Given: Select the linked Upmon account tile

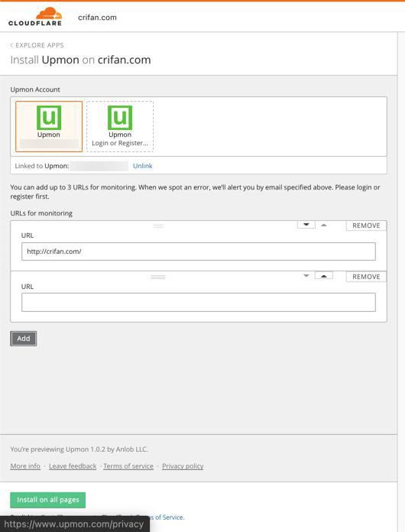Looking at the screenshot, I should [49, 126].
